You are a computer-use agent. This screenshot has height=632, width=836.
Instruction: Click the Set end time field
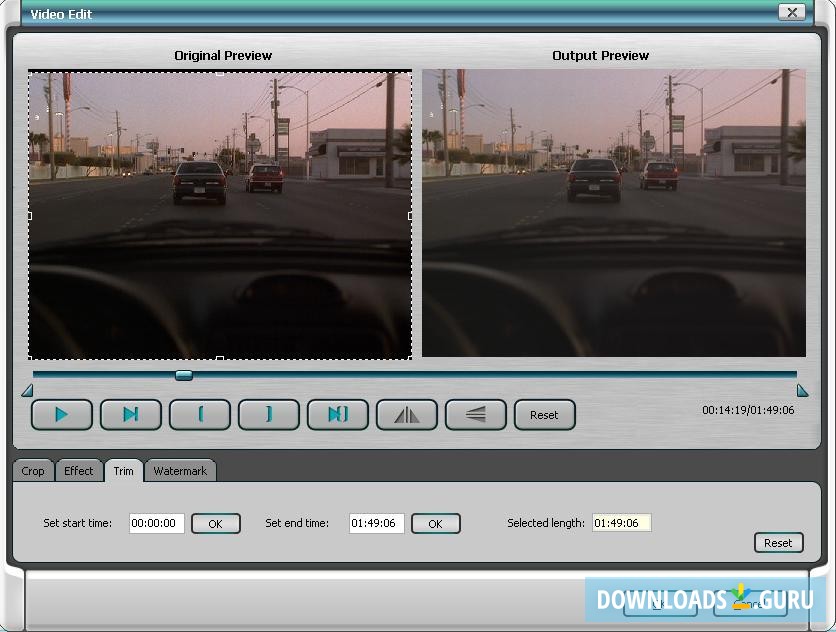(376, 523)
